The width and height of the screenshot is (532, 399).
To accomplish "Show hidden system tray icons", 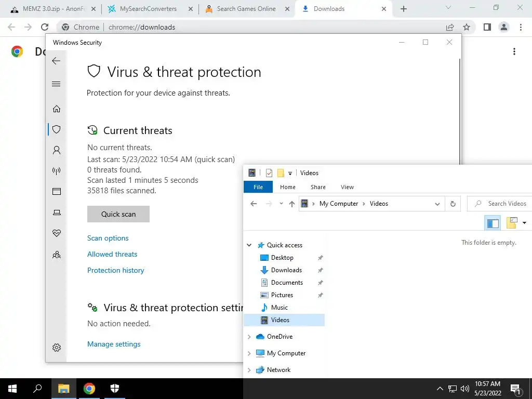I will coord(440,389).
